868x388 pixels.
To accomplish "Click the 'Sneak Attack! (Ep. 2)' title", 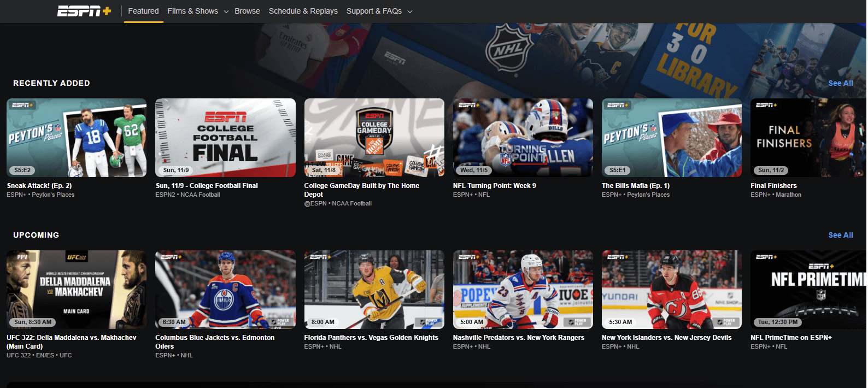I will (39, 186).
